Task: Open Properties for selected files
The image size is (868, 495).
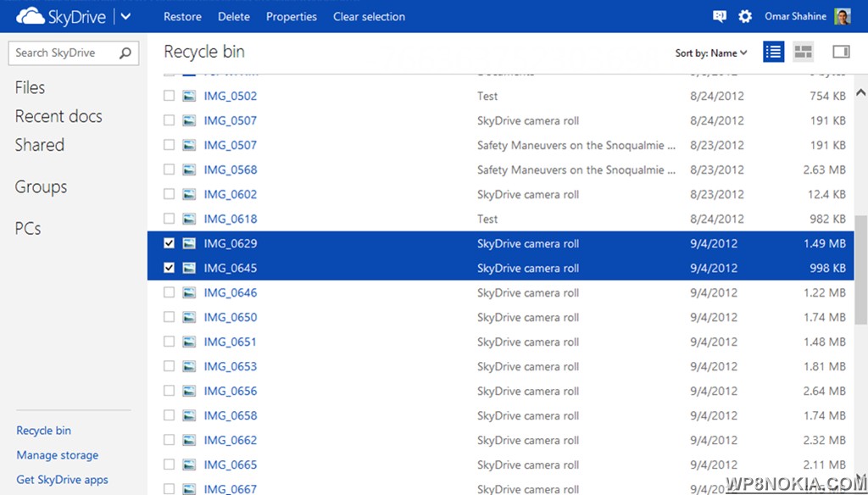Action: tap(292, 17)
